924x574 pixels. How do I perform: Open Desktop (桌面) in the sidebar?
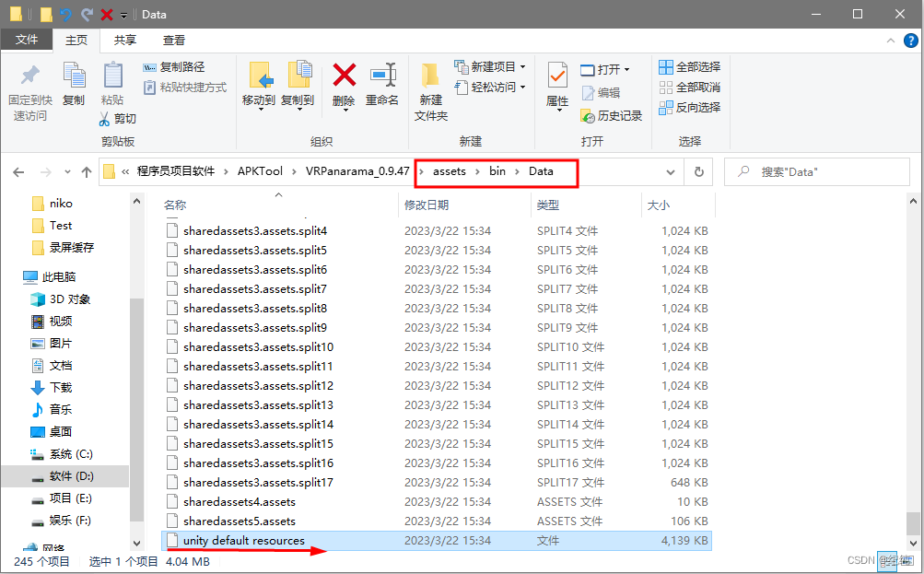pos(52,432)
